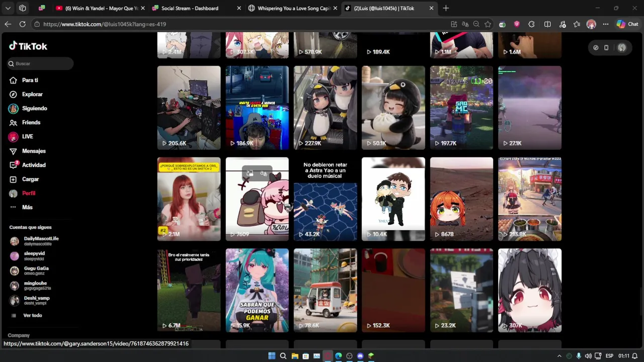Open Para ti feed
644x362 pixels.
[x=30, y=80]
